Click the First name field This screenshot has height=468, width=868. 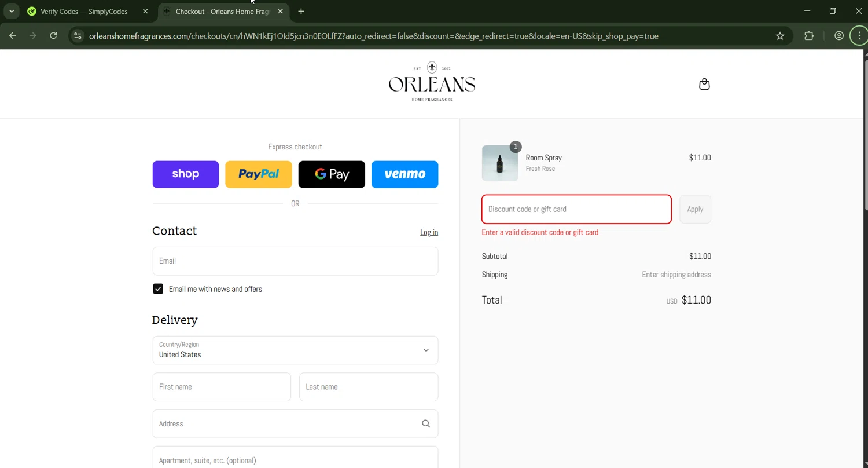tap(222, 387)
